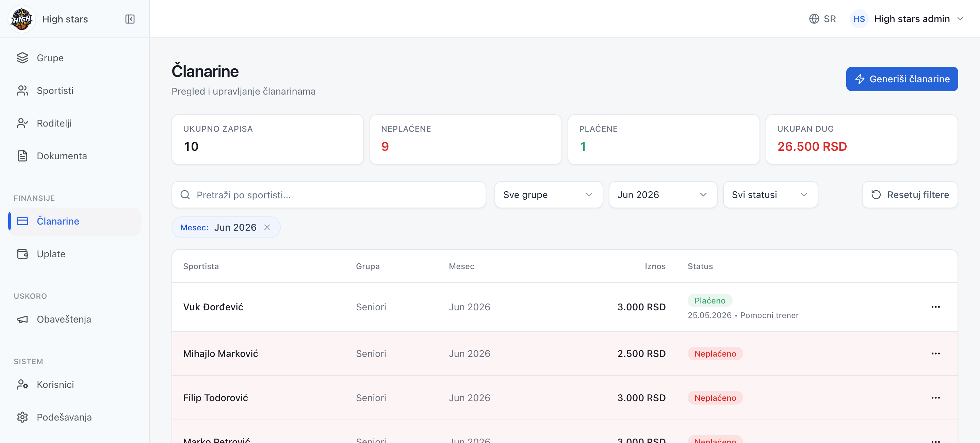Click the High stars club name

coord(65,19)
